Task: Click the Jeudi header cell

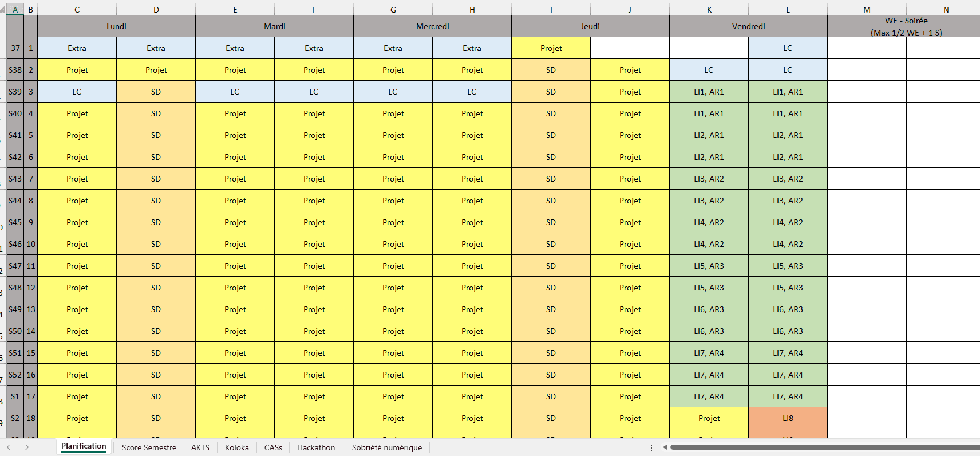Action: point(590,26)
